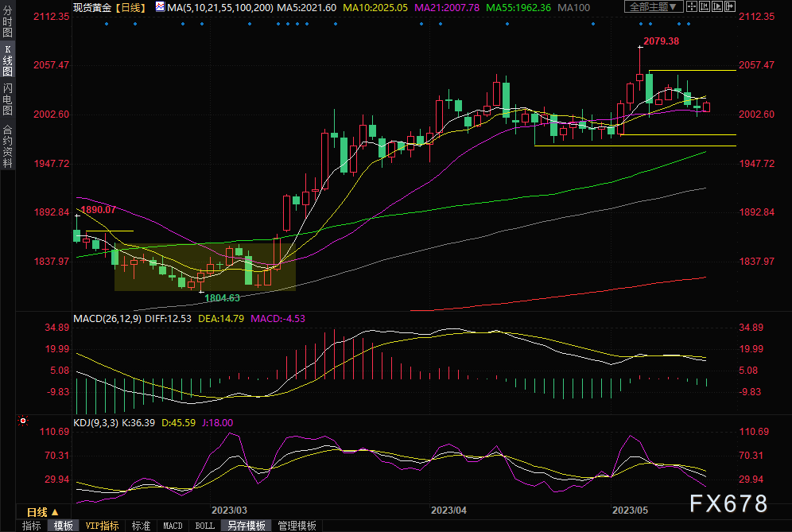Screen dimensions: 792x532
Task: Click the MA10:2025.05 value
Action: (375, 8)
